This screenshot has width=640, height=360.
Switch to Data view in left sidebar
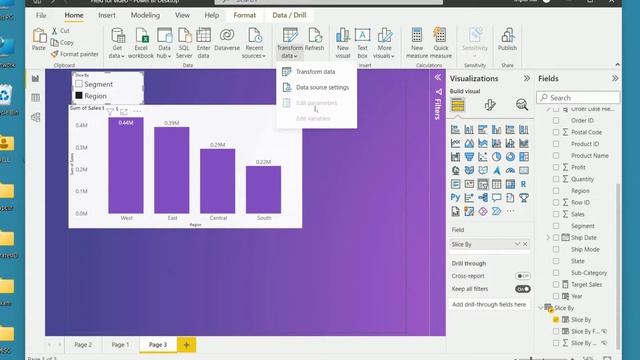[36, 98]
